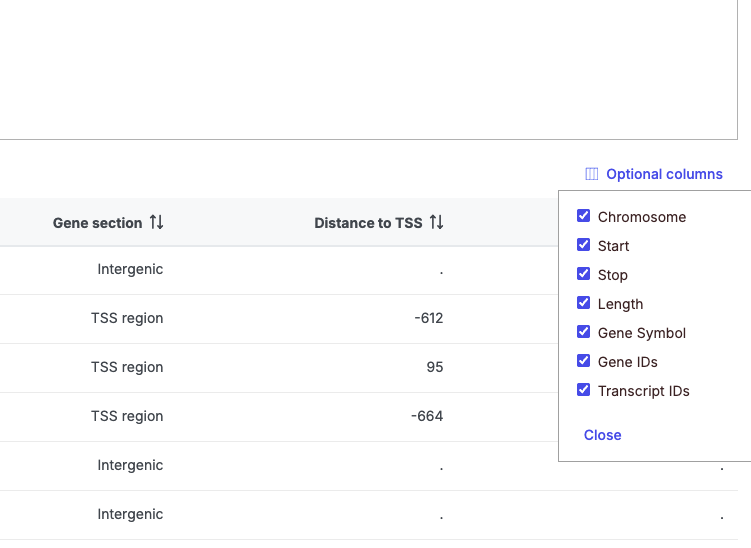
Task: Click TSS region cell in the -612 row
Action: pos(127,318)
